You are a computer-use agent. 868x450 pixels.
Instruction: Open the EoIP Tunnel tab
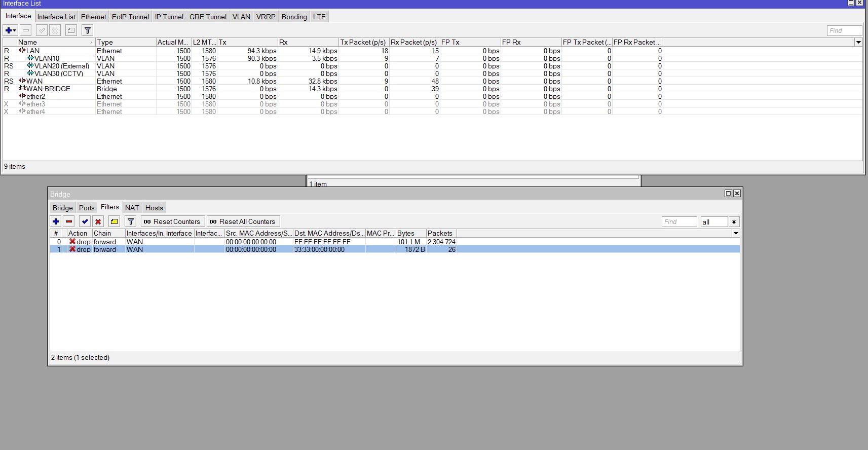[x=130, y=17]
